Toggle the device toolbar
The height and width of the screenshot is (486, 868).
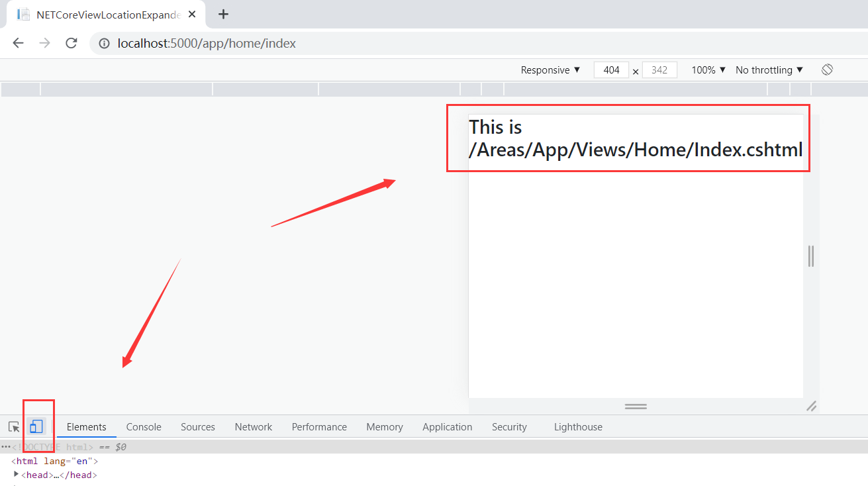(x=36, y=427)
